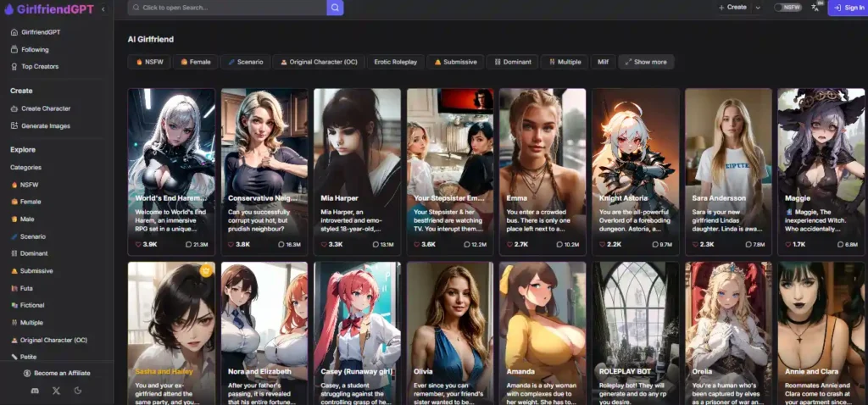The height and width of the screenshot is (405, 868).
Task: Open the Conservative Neighbour character card
Action: pos(264,171)
